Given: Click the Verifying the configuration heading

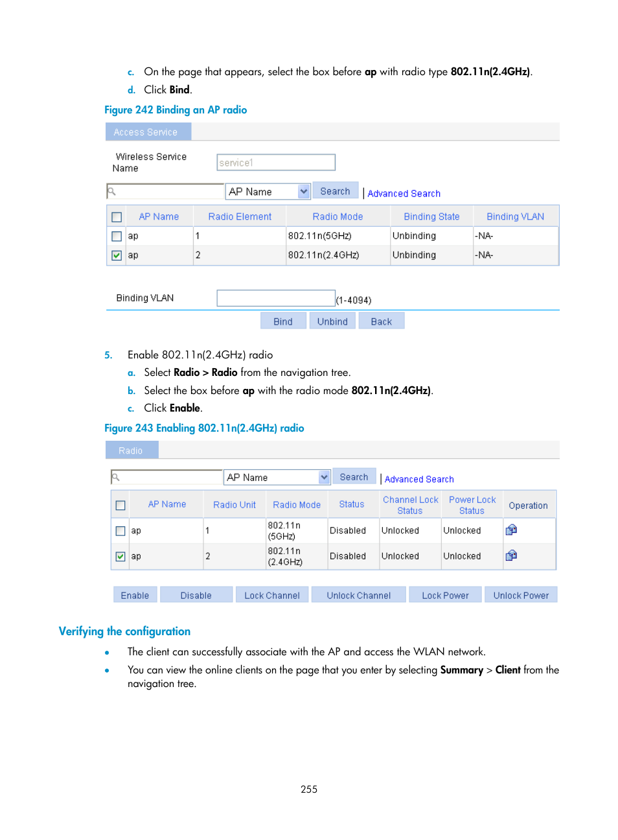Looking at the screenshot, I should pyautogui.click(x=124, y=631).
